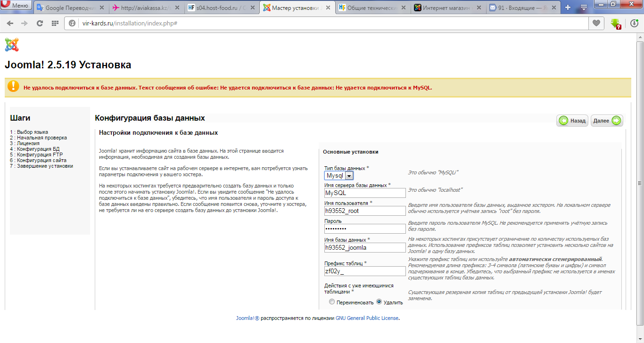Click step 4 Конфигурация БД

pyautogui.click(x=34, y=149)
